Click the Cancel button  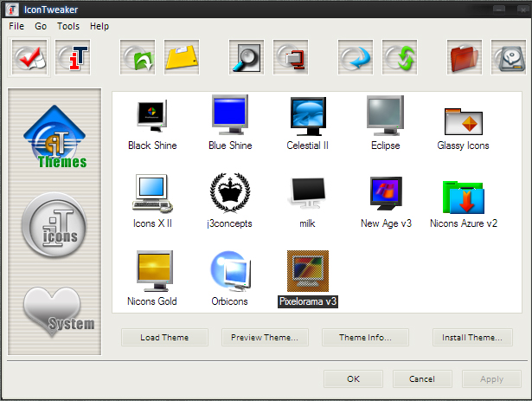(422, 378)
